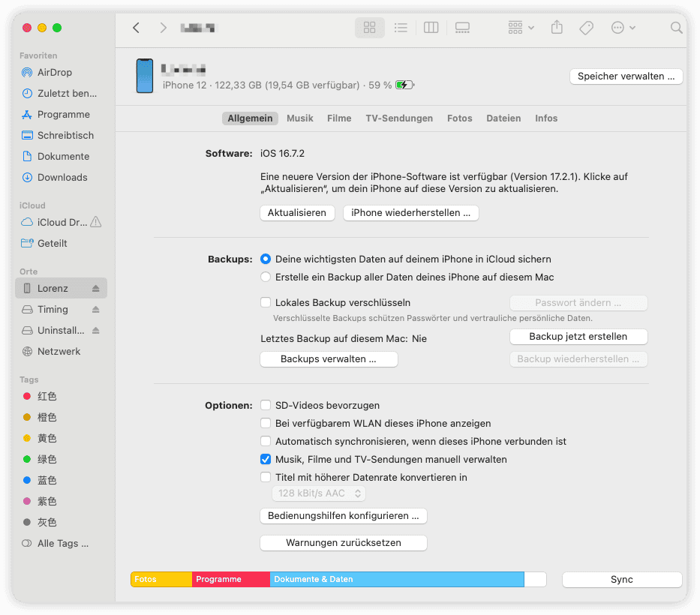This screenshot has width=700, height=615.
Task: Open iCloud Drive in the sidebar
Action: coord(53,222)
